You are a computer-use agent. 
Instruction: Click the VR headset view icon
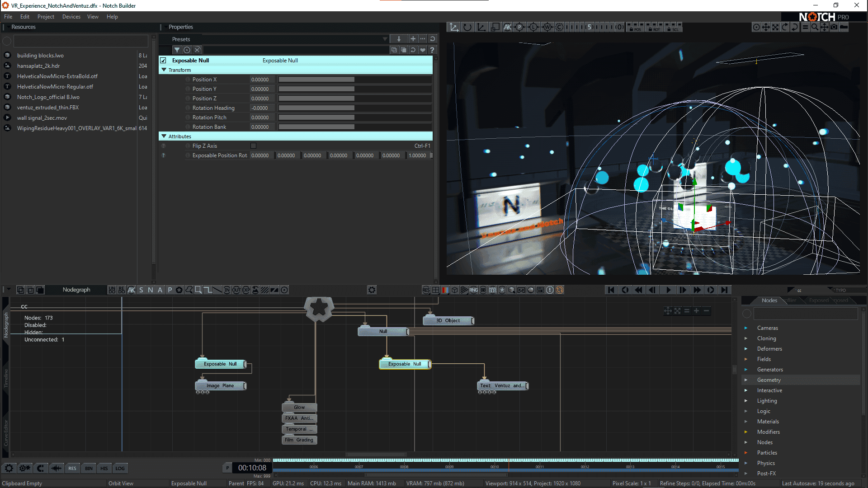pos(521,290)
